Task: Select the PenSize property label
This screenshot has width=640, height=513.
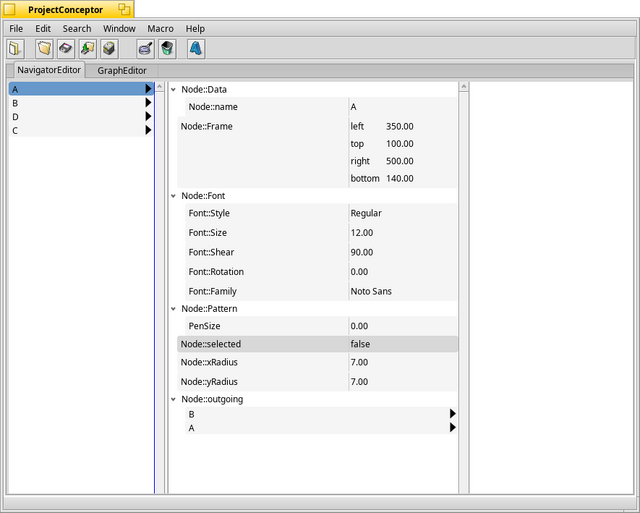Action: (x=204, y=326)
